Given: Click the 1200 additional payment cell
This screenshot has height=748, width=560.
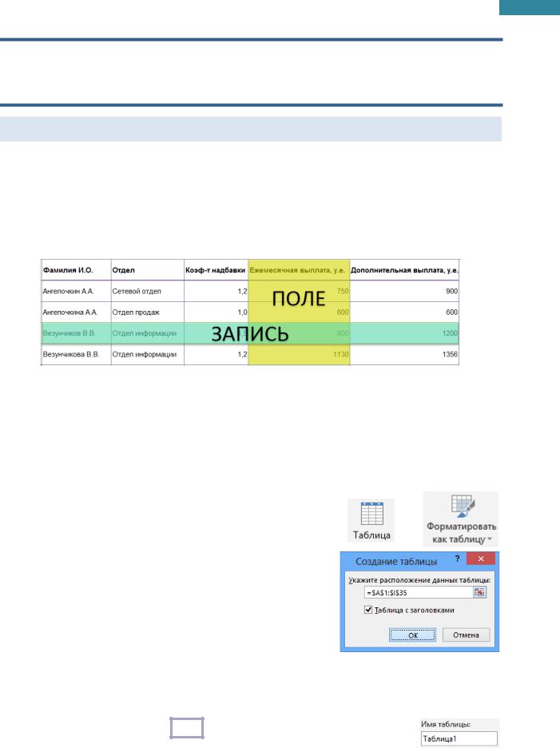Looking at the screenshot, I should 404,333.
